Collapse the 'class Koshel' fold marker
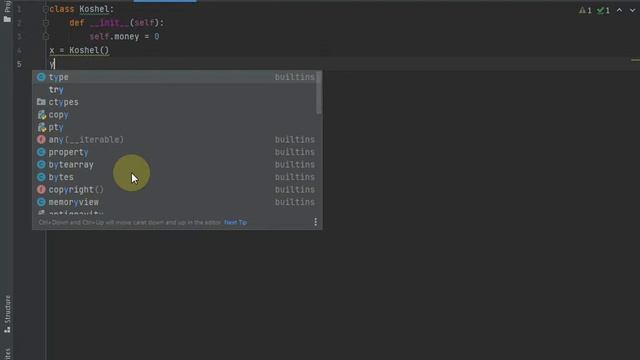The width and height of the screenshot is (640, 360). coord(45,9)
